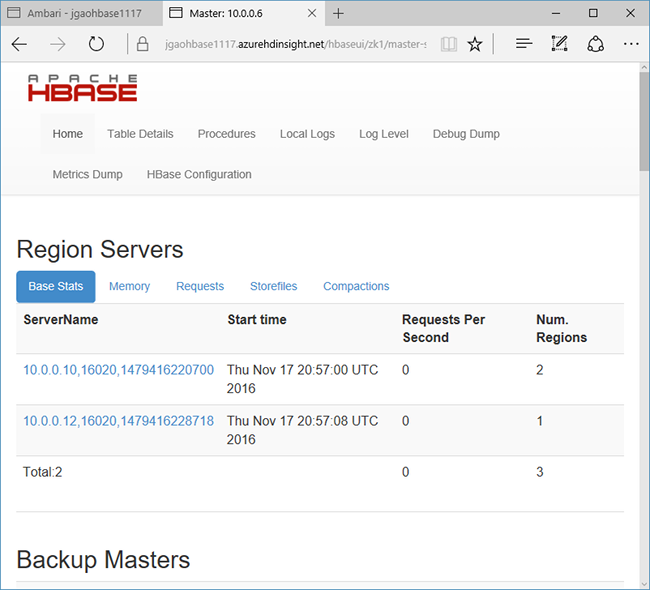The height and width of the screenshot is (590, 650).
Task: Click the Apache HBase logo
Action: [x=82, y=88]
